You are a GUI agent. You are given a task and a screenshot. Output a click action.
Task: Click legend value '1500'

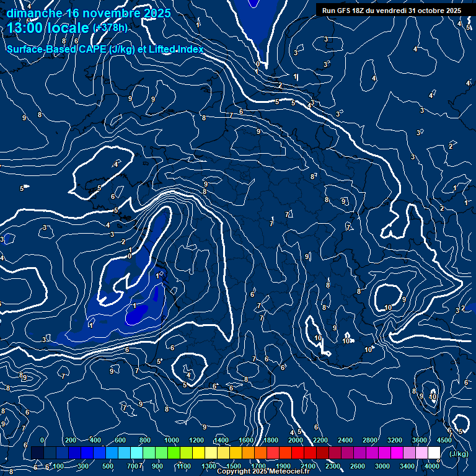click(x=234, y=466)
